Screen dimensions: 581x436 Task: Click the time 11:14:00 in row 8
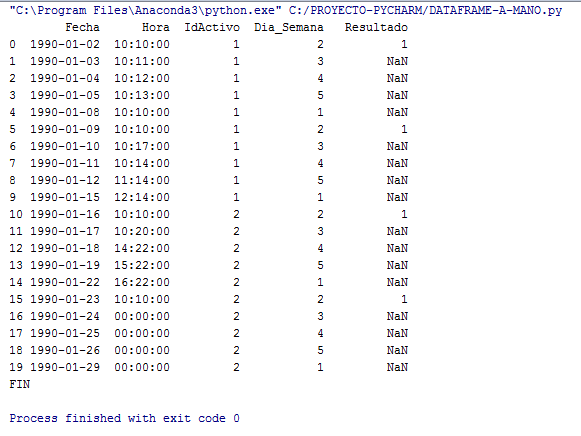click(x=142, y=180)
